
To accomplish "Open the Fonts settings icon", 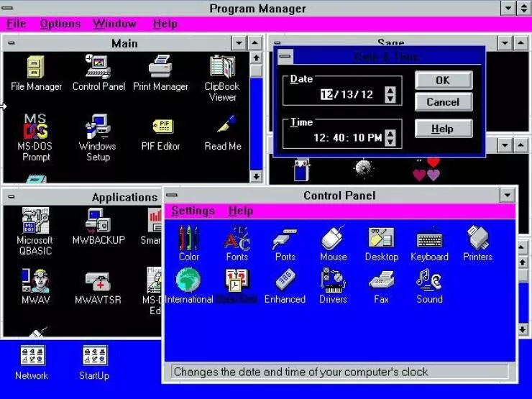I will (x=237, y=239).
